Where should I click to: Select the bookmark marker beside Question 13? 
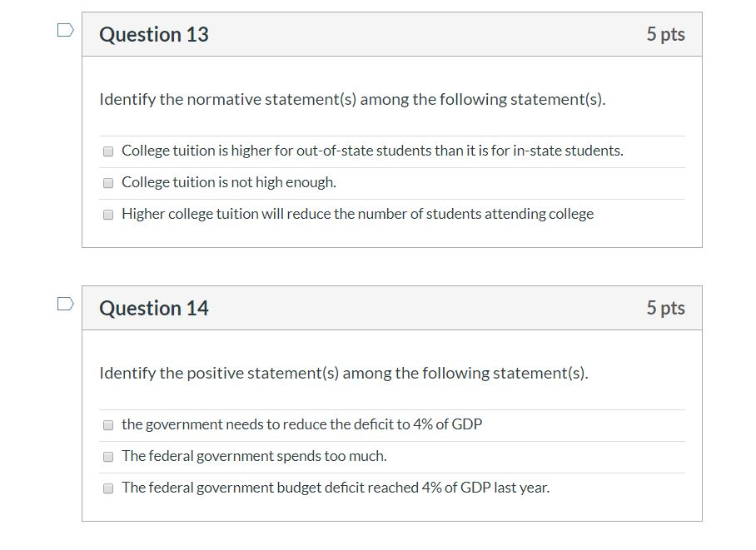click(64, 28)
